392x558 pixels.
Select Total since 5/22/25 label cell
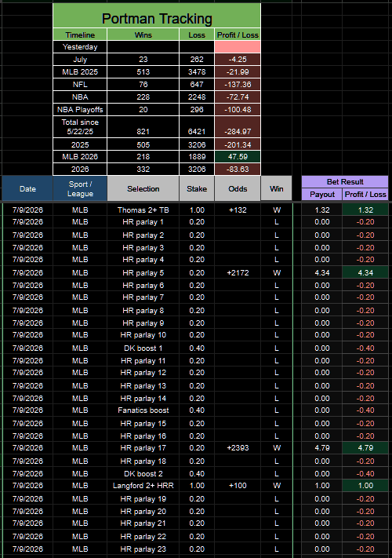point(80,126)
